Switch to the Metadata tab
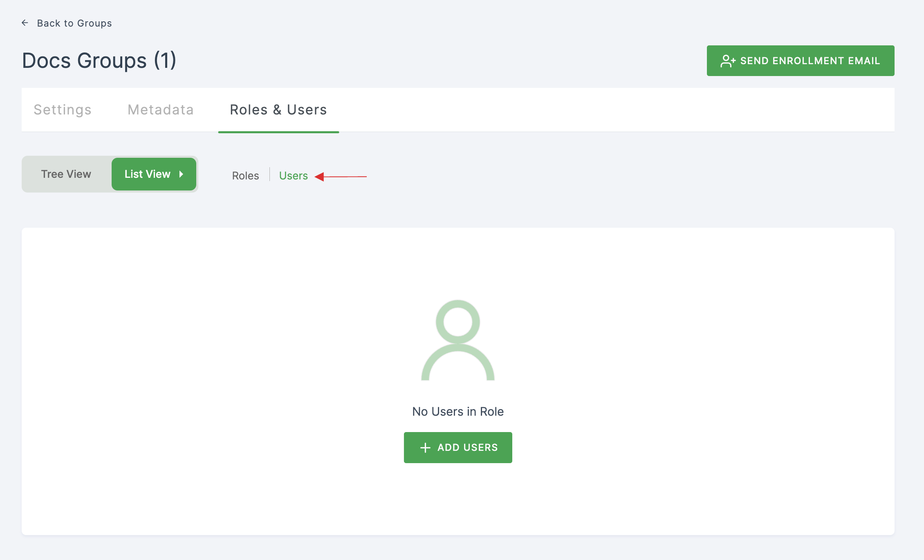 pos(160,110)
